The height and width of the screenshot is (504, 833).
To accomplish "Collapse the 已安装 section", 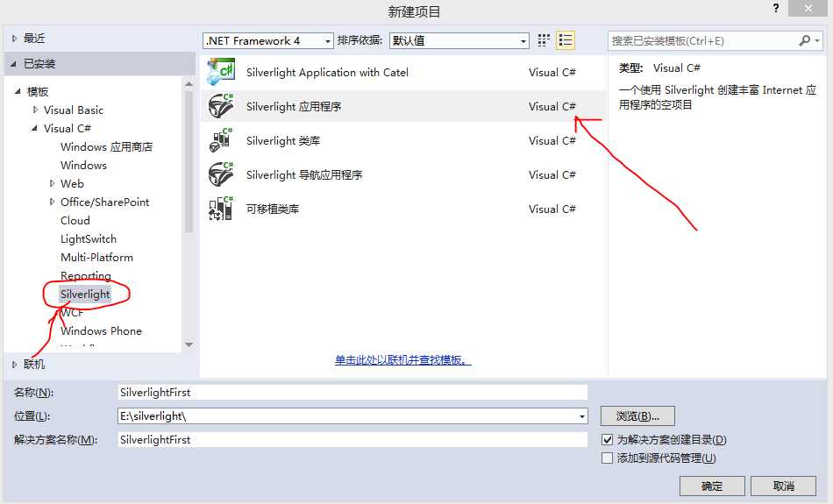I will 13,64.
